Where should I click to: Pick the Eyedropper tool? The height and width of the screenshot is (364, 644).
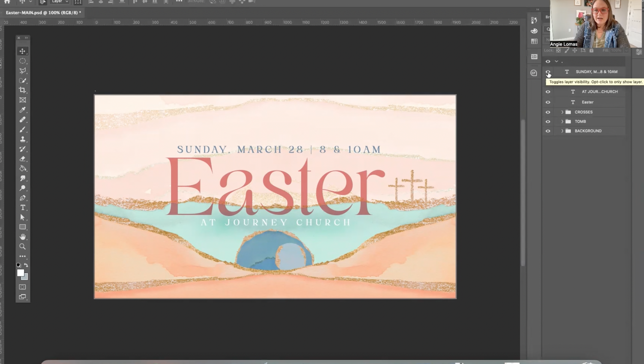click(x=23, y=110)
